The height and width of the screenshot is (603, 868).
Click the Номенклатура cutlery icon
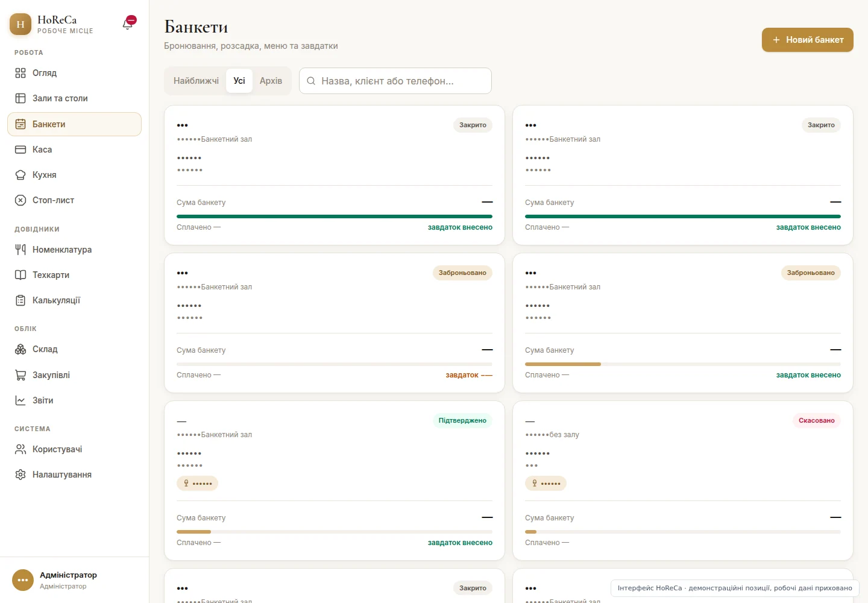(20, 250)
